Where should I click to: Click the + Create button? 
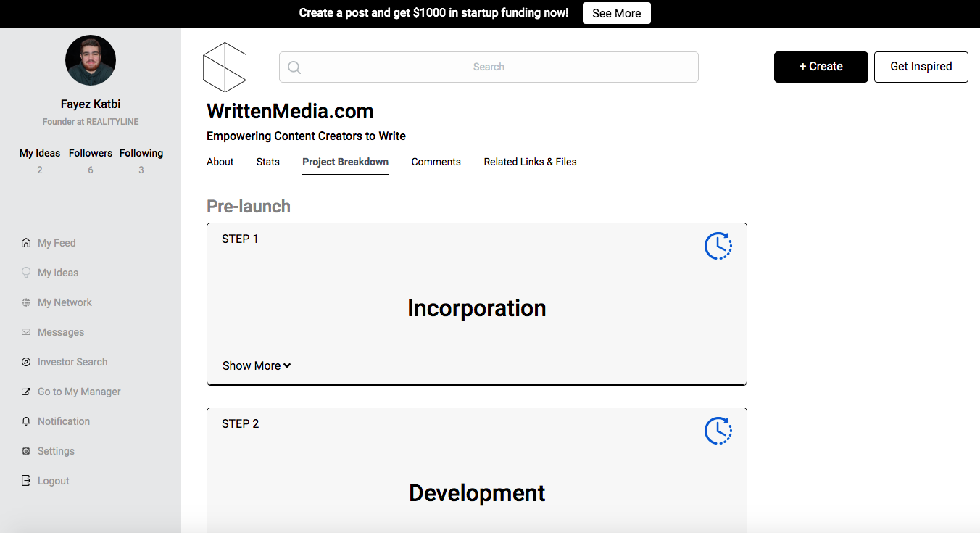point(821,67)
